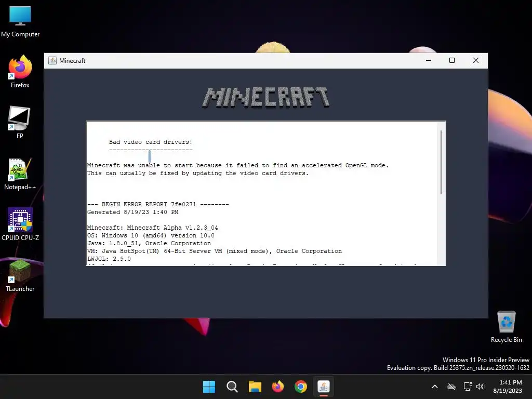Open the clock showing 1:41 PM
Viewport: 532px width, 399px height.
(508, 387)
